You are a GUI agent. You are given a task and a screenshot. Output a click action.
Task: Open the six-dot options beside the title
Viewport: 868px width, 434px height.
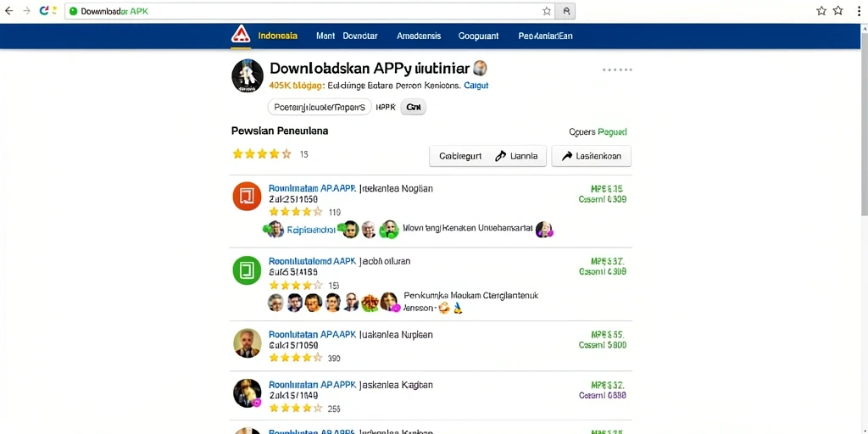click(617, 70)
